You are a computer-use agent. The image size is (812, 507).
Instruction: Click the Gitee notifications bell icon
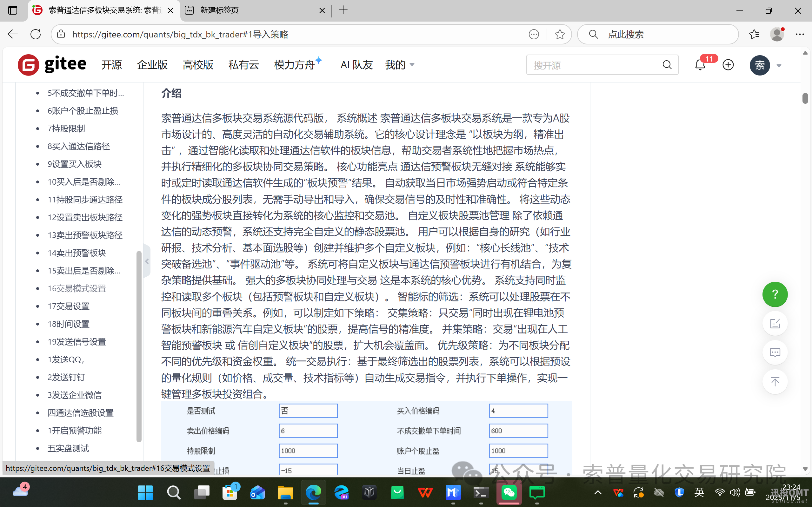[700, 65]
